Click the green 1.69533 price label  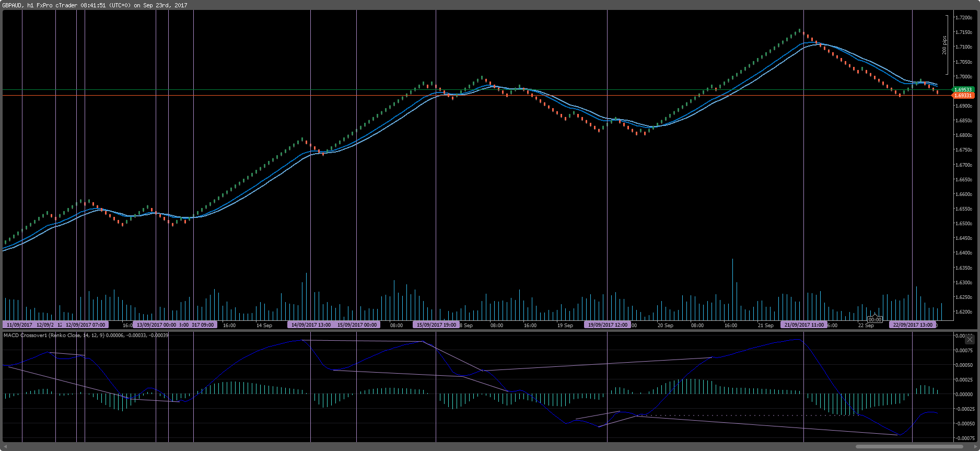click(963, 90)
